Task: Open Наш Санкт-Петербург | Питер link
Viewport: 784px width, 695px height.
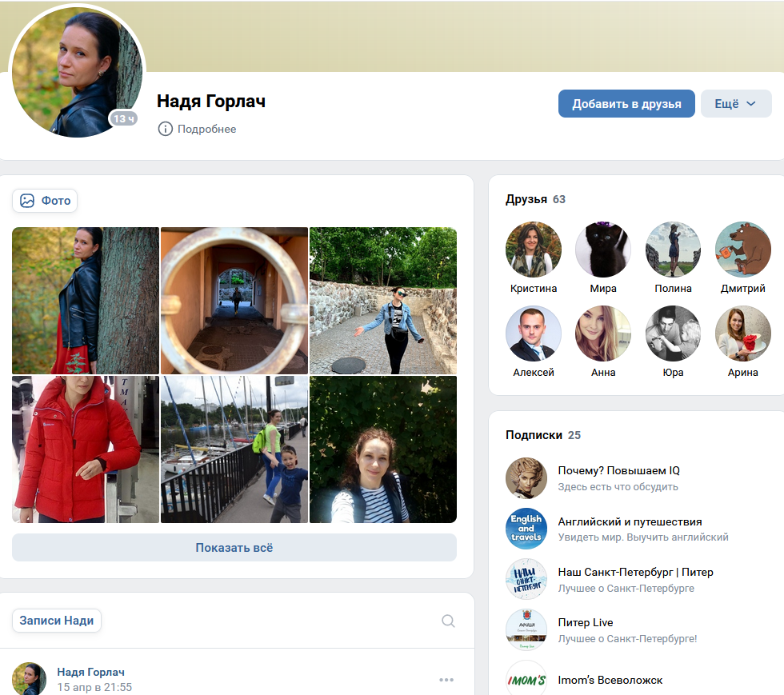Action: [635, 572]
